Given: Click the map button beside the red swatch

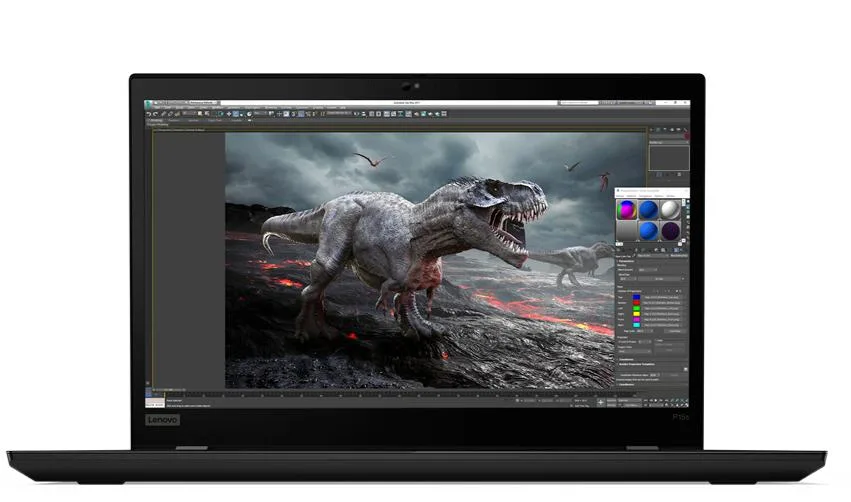Looking at the screenshot, I should [x=662, y=303].
